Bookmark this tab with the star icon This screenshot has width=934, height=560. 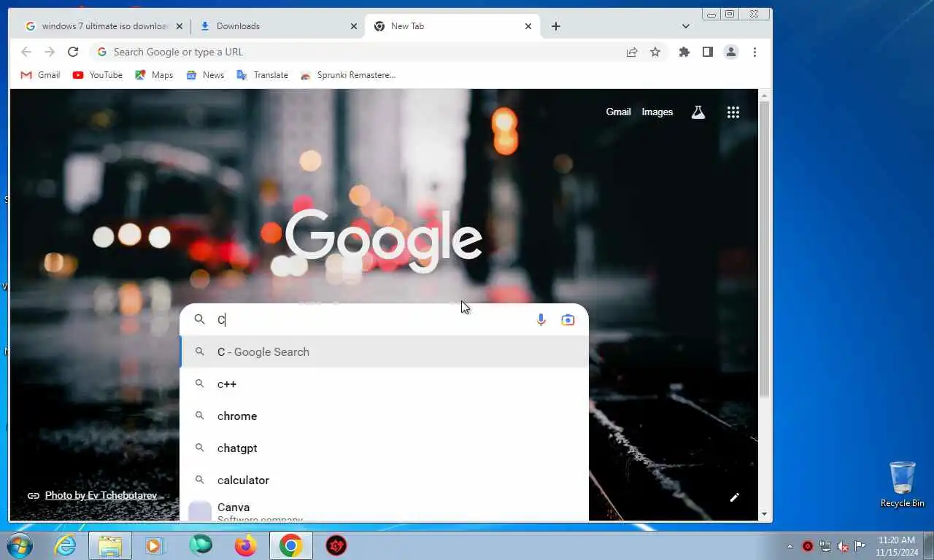click(x=655, y=52)
